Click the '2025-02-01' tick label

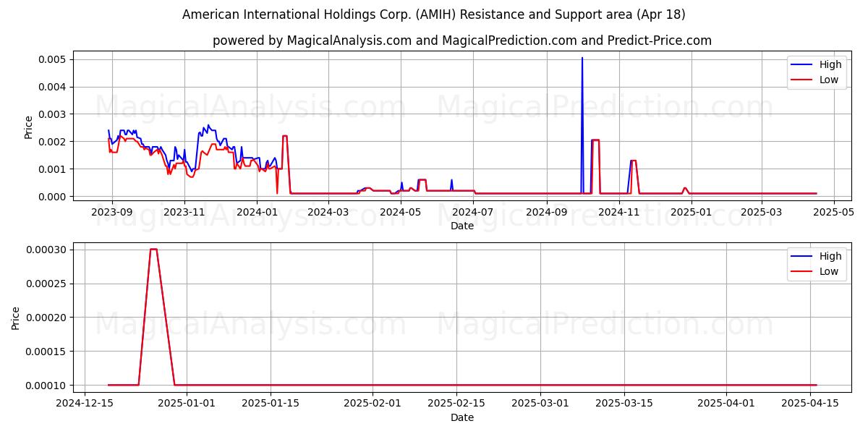(x=373, y=404)
